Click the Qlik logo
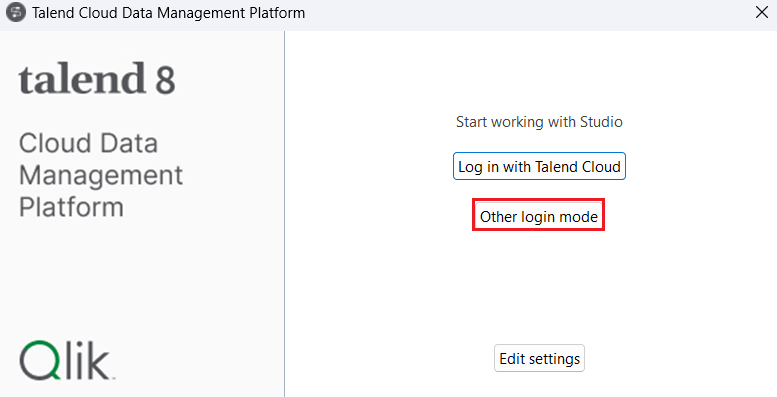The width and height of the screenshot is (777, 397). tap(66, 360)
